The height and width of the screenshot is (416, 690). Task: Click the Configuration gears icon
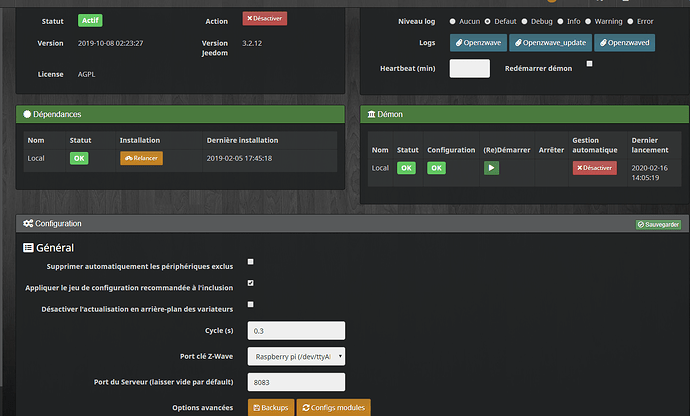point(28,223)
